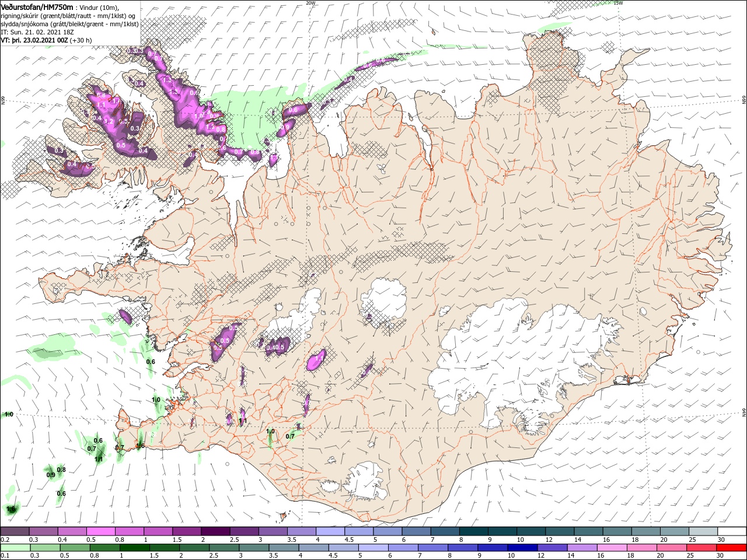This screenshot has width=747, height=560.
Task: Click the 1.5 magenta-purple swatch in the snow row
Action: pos(186,531)
